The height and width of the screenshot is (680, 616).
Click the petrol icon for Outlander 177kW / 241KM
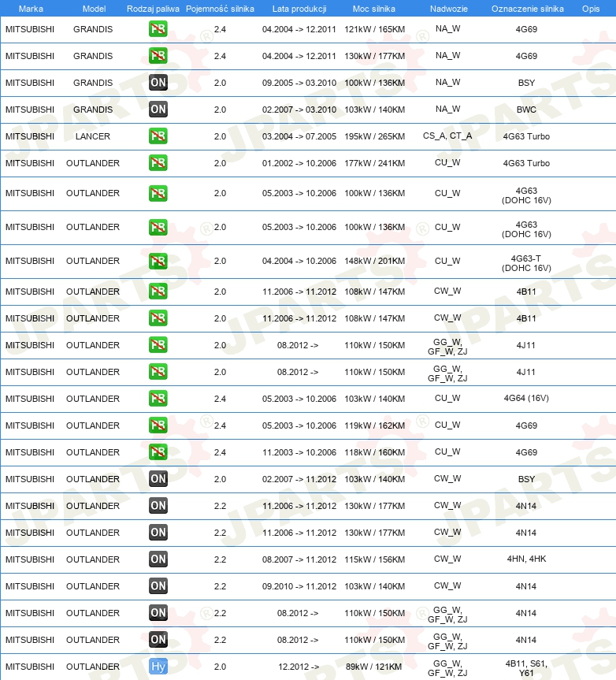[x=158, y=163]
